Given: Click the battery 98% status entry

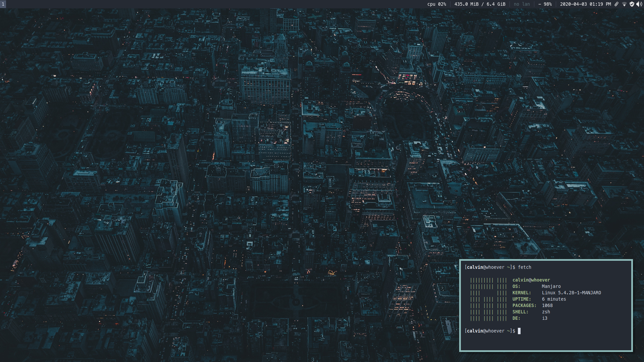Looking at the screenshot, I should tap(545, 4).
